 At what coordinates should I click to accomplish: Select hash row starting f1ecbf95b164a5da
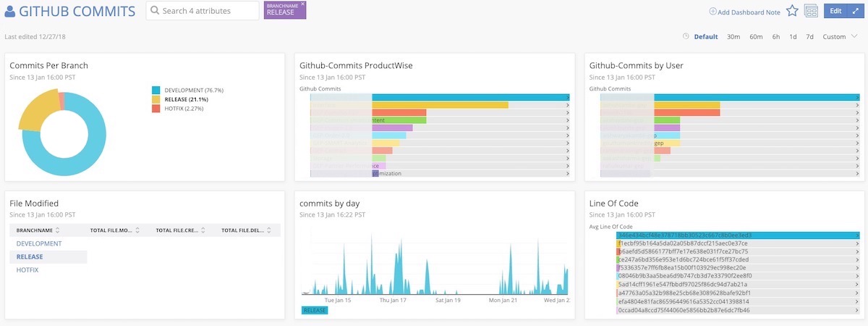pyautogui.click(x=739, y=243)
